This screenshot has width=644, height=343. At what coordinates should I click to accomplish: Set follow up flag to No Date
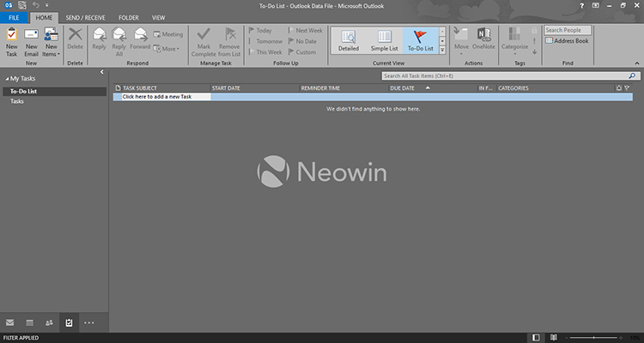pyautogui.click(x=302, y=41)
